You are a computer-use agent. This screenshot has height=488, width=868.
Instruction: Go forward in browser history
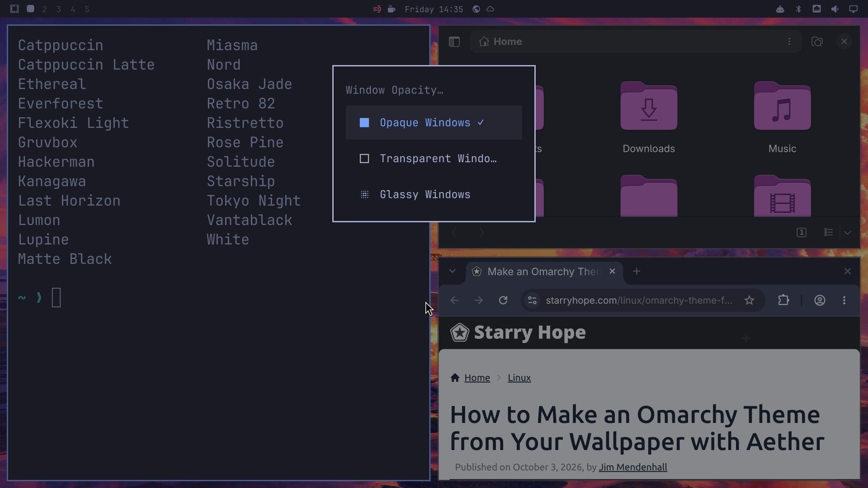click(478, 300)
